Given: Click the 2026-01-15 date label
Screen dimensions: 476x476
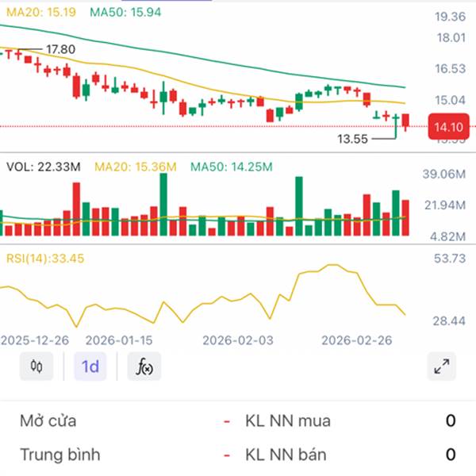Looking at the screenshot, I should click(119, 340).
